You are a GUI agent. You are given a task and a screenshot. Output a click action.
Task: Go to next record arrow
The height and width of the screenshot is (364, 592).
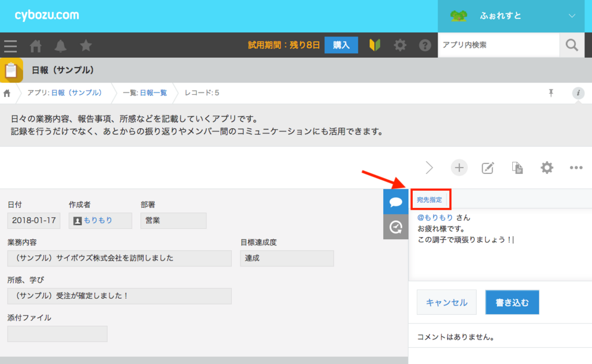(430, 168)
